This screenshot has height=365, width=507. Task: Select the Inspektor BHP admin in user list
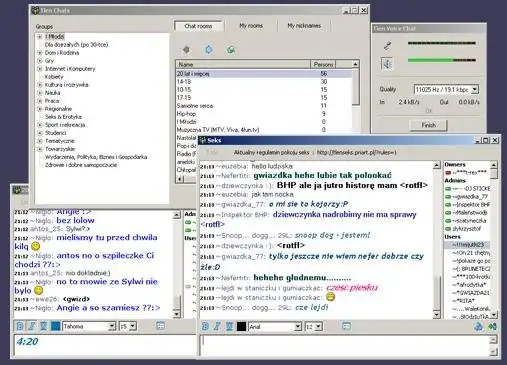point(471,205)
